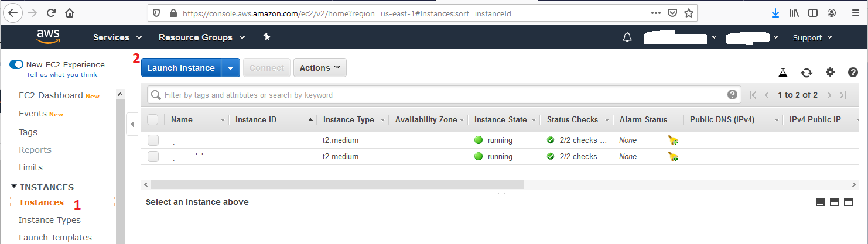Click alarm icon in second instance row
This screenshot has height=244, width=868.
coord(673,156)
